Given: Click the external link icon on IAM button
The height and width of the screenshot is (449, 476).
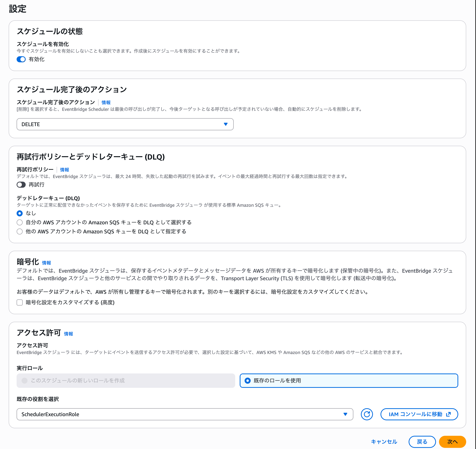Looking at the screenshot, I should tap(448, 414).
